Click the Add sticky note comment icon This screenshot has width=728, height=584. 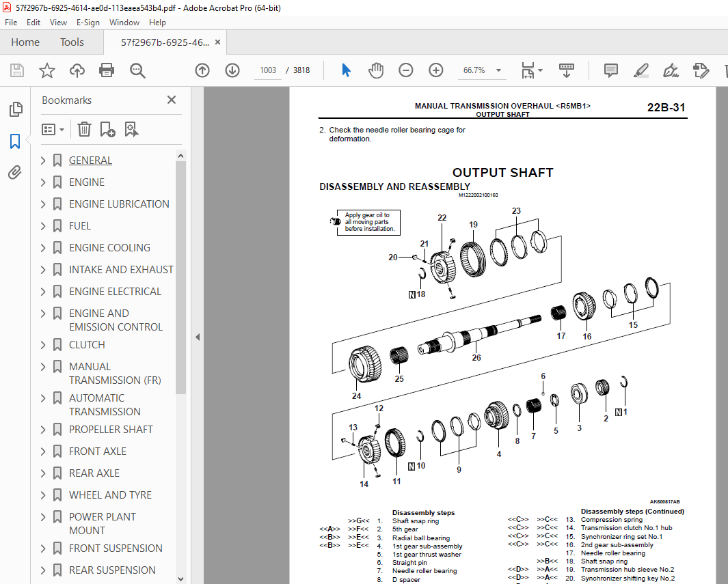click(x=610, y=70)
